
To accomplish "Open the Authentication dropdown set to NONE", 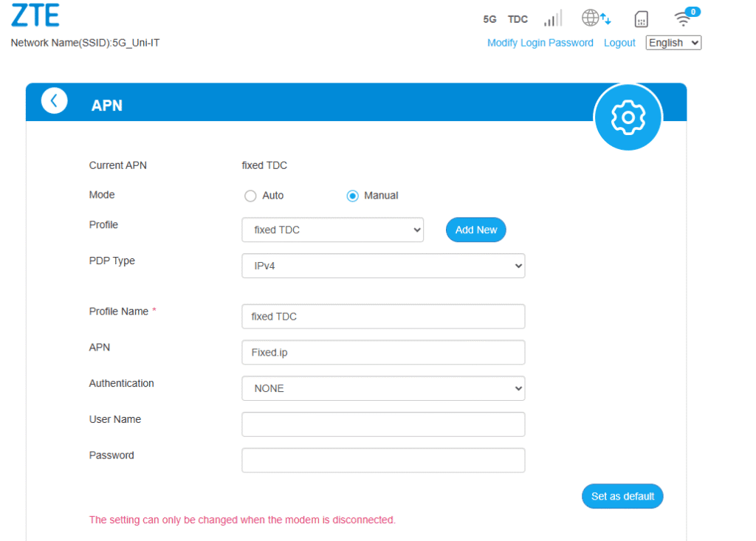I will click(x=383, y=388).
